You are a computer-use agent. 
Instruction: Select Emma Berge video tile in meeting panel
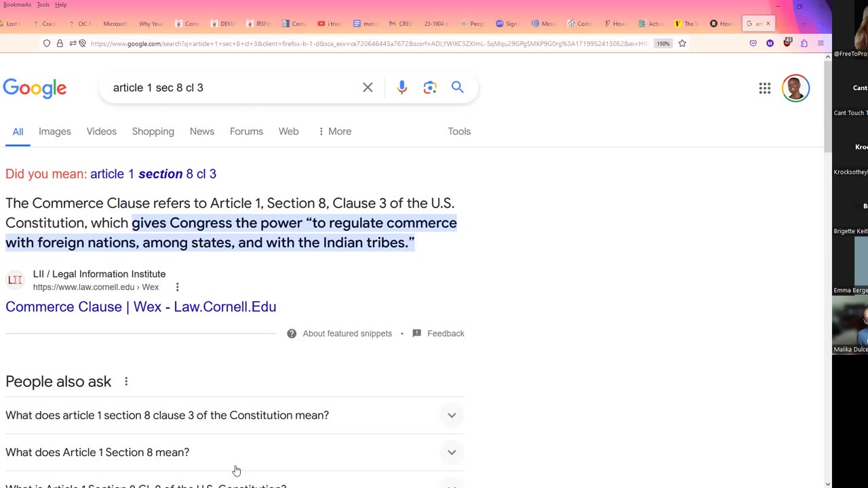point(850,265)
